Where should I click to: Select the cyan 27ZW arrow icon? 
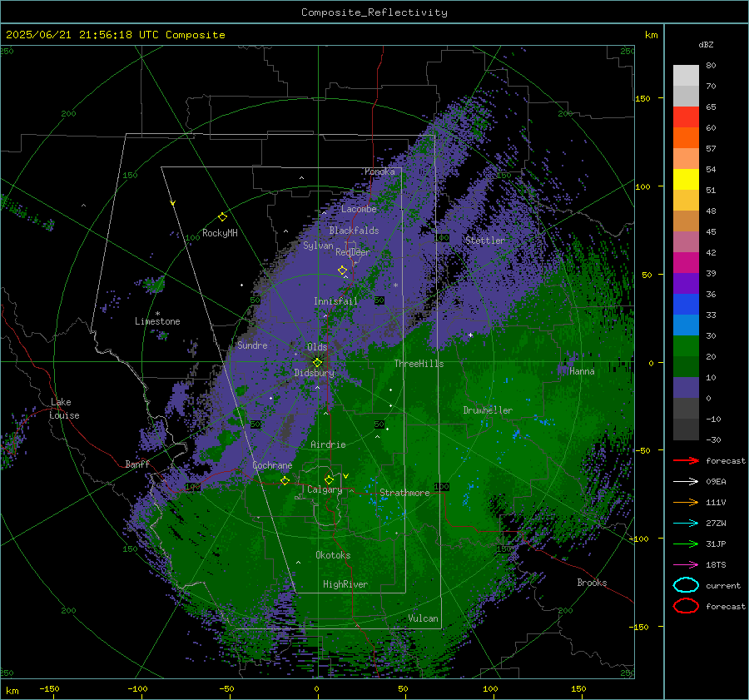pyautogui.click(x=686, y=524)
